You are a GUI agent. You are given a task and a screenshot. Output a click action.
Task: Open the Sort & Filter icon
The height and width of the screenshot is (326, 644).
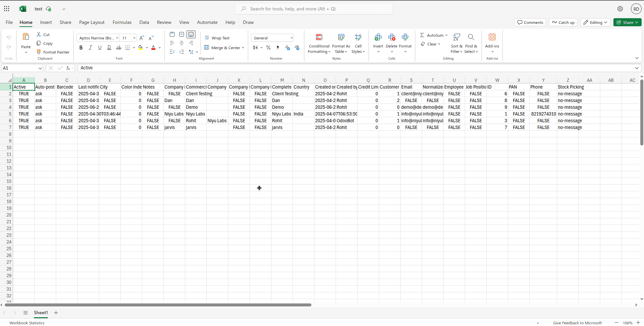coord(456,37)
